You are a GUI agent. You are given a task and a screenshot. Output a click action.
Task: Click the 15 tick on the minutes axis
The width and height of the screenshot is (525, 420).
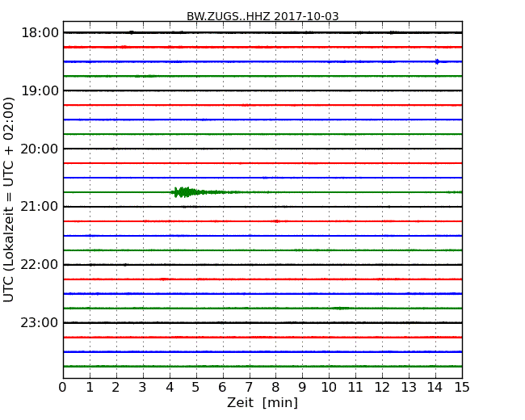(462, 388)
